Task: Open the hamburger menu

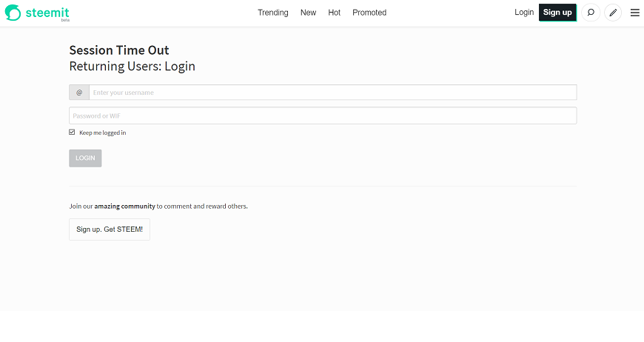Action: click(x=635, y=13)
